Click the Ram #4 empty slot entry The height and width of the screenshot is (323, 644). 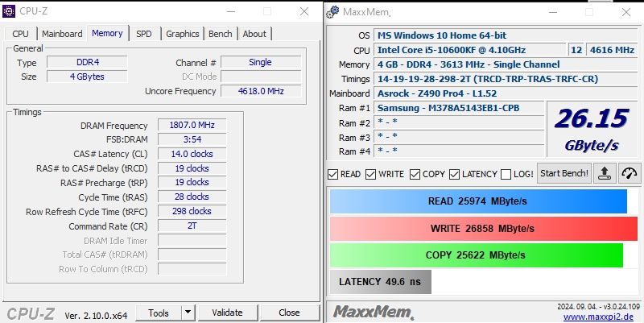(459, 151)
